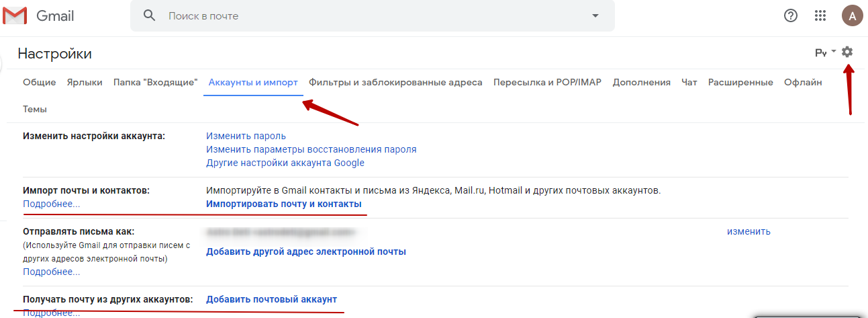The image size is (868, 318).
Task: Open the Help question mark icon
Action: point(791,15)
